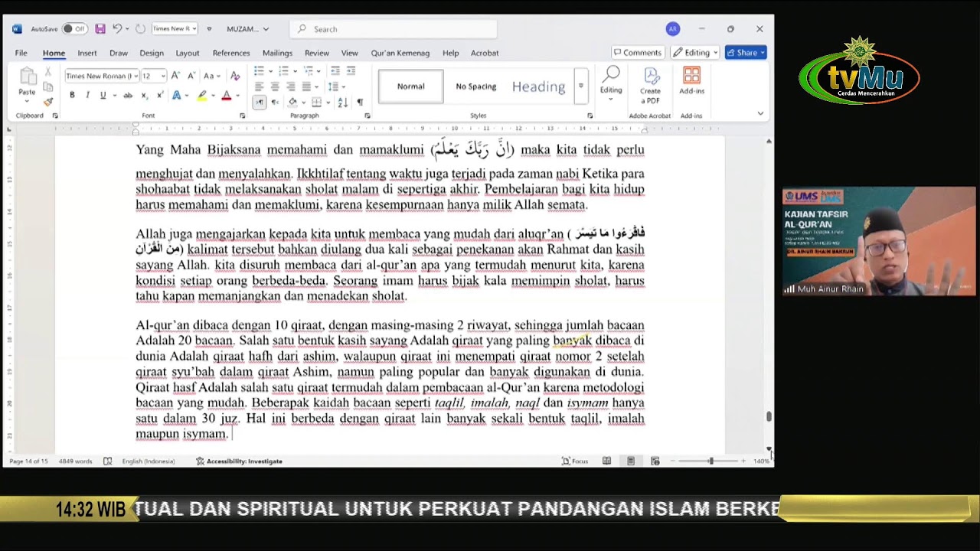Open the MUZAM document title dropdown
Screen dimensions: 980x551
point(247,29)
